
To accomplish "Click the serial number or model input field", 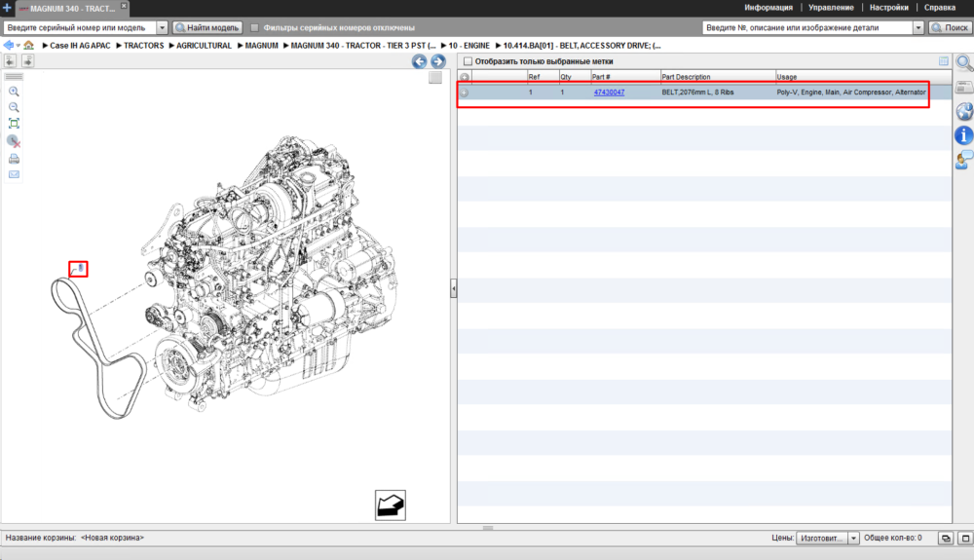I will 80,27.
